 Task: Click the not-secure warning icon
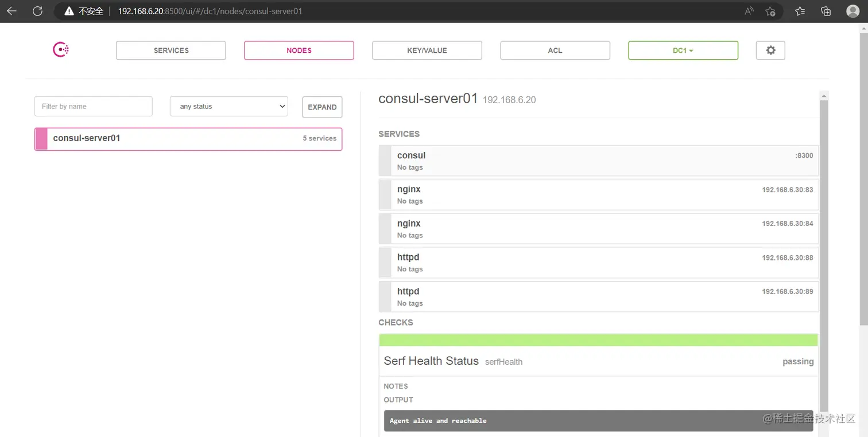pyautogui.click(x=69, y=11)
